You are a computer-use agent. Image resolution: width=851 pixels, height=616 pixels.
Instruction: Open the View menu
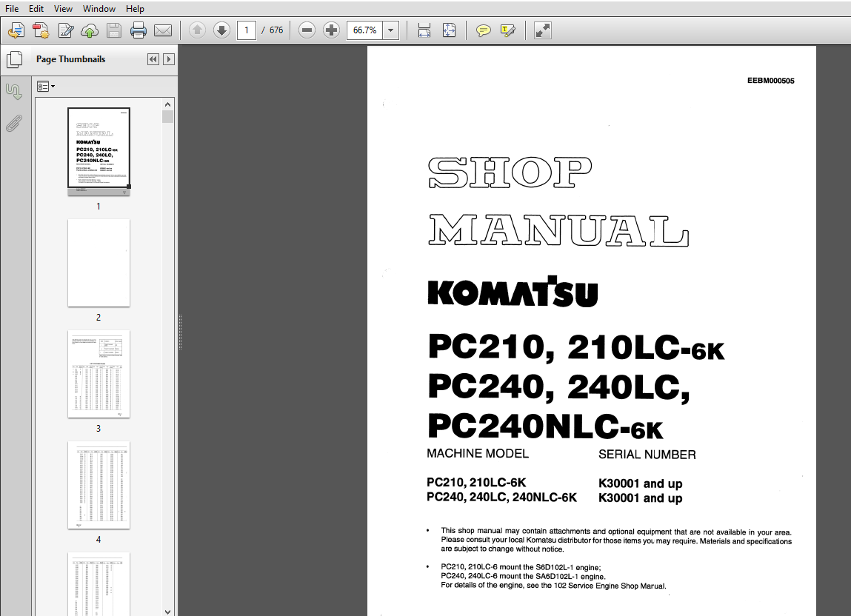click(63, 9)
